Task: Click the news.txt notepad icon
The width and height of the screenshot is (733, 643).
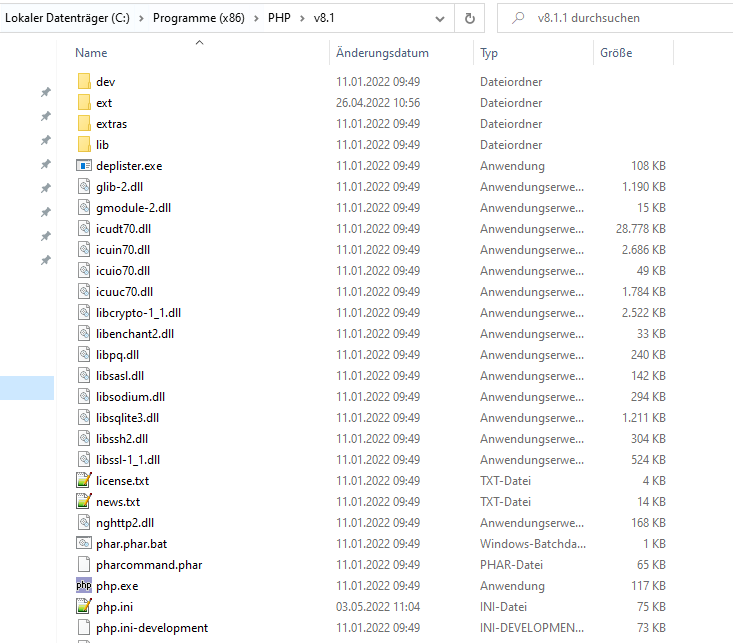Action: pos(84,501)
